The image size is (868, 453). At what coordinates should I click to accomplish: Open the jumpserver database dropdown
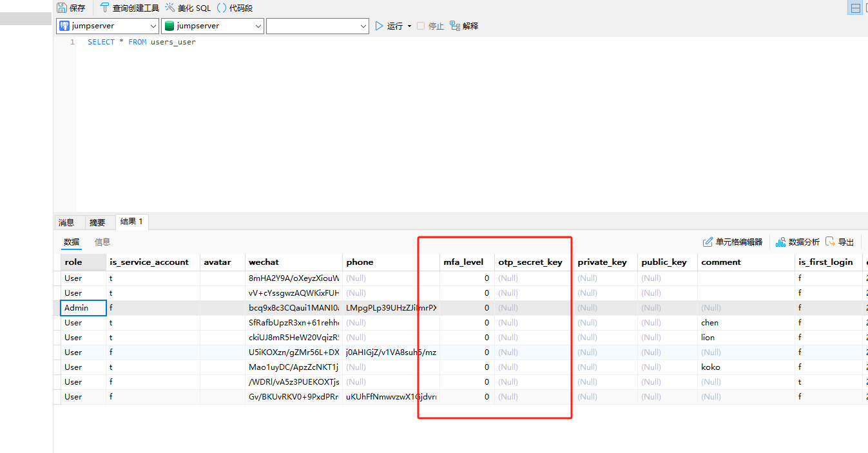coord(213,26)
